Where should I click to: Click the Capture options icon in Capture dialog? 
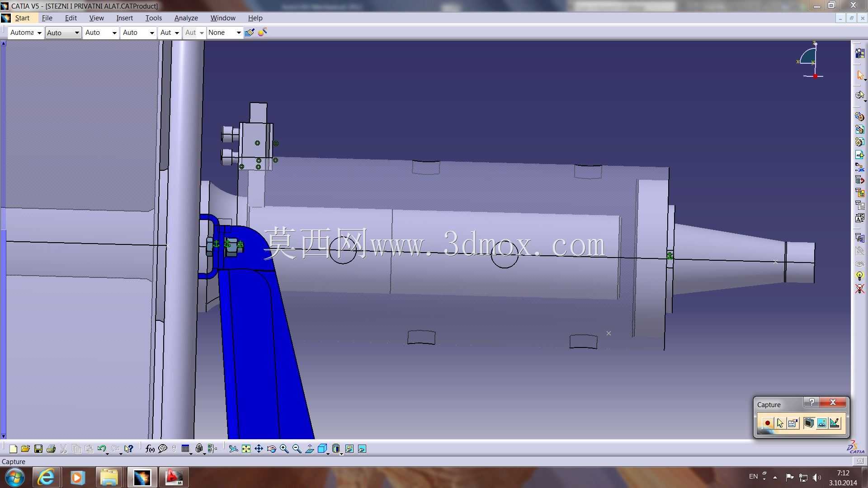[x=793, y=423]
